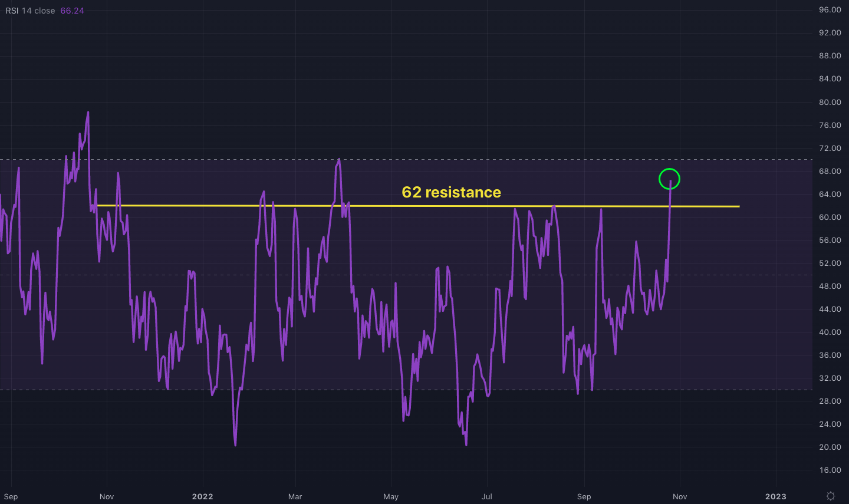This screenshot has height=504, width=849.
Task: Click the 52.00 price scale label
Action: 830,263
